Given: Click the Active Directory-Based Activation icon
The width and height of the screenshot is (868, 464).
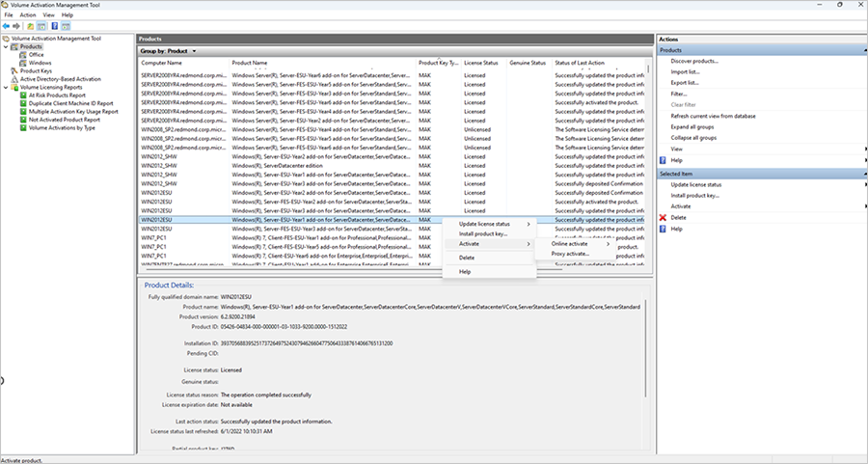Looking at the screenshot, I should tap(14, 79).
